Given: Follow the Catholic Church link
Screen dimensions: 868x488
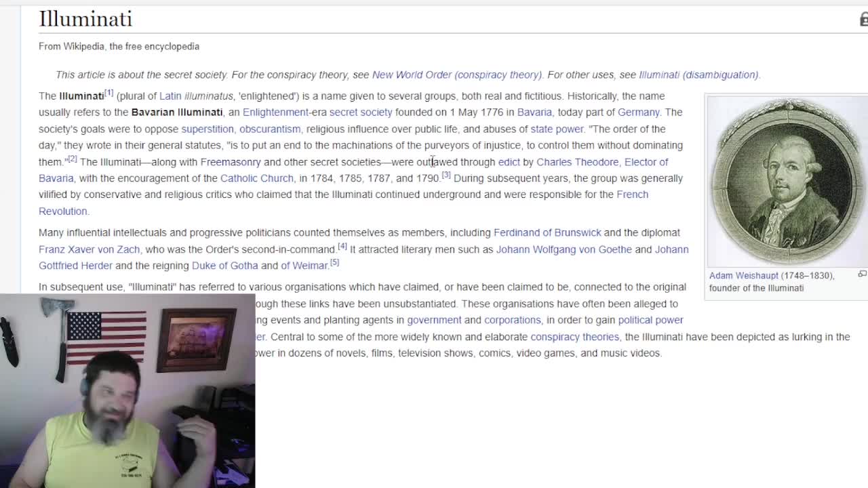Looking at the screenshot, I should (x=257, y=178).
